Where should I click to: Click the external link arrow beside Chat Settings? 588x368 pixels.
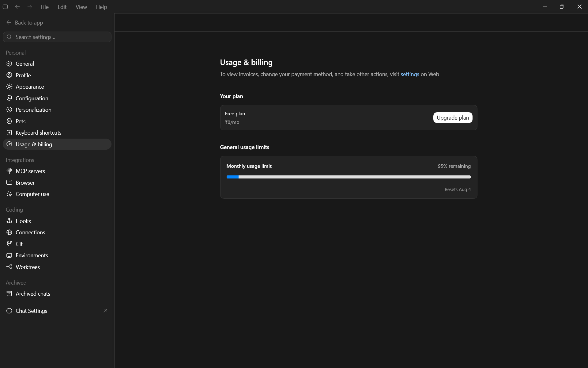coord(105,311)
